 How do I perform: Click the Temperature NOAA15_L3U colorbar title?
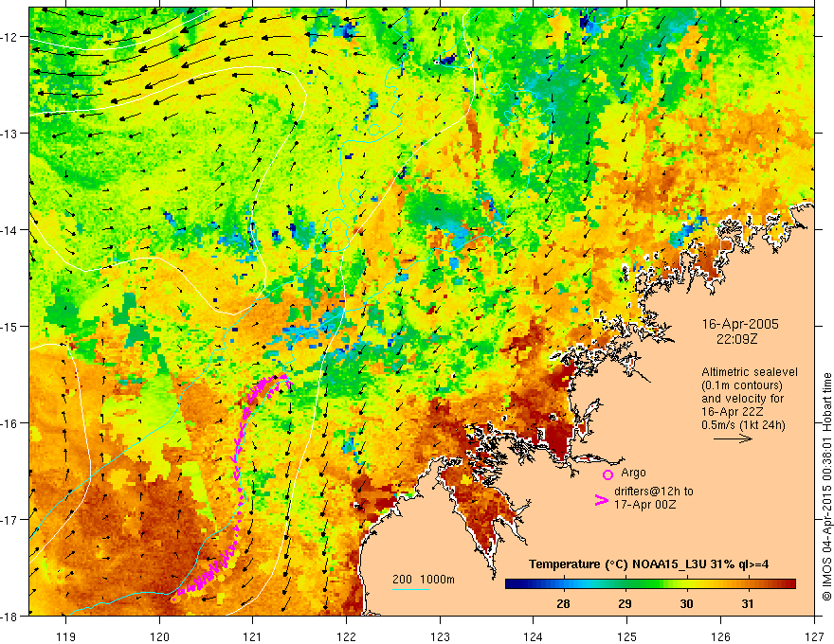tap(648, 564)
